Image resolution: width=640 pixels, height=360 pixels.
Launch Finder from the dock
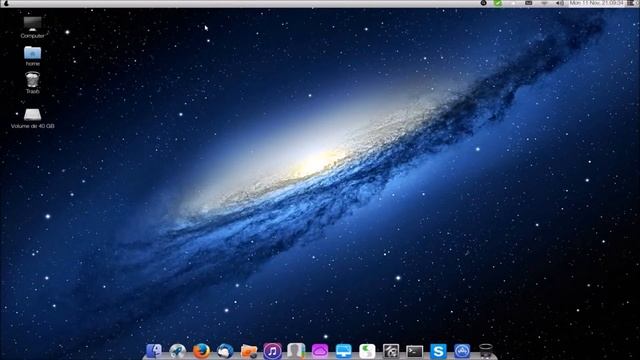(154, 351)
